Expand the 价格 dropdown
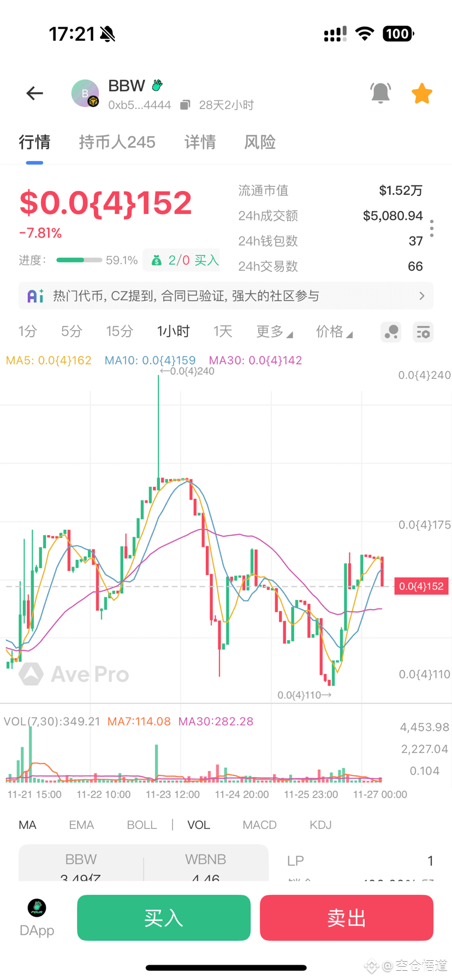The image size is (452, 980). [334, 332]
